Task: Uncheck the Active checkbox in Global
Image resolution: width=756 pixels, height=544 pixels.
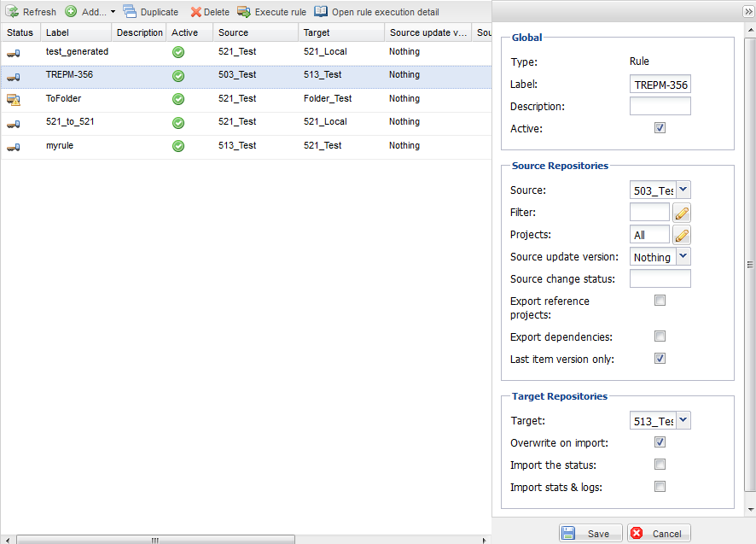Action: coord(660,128)
